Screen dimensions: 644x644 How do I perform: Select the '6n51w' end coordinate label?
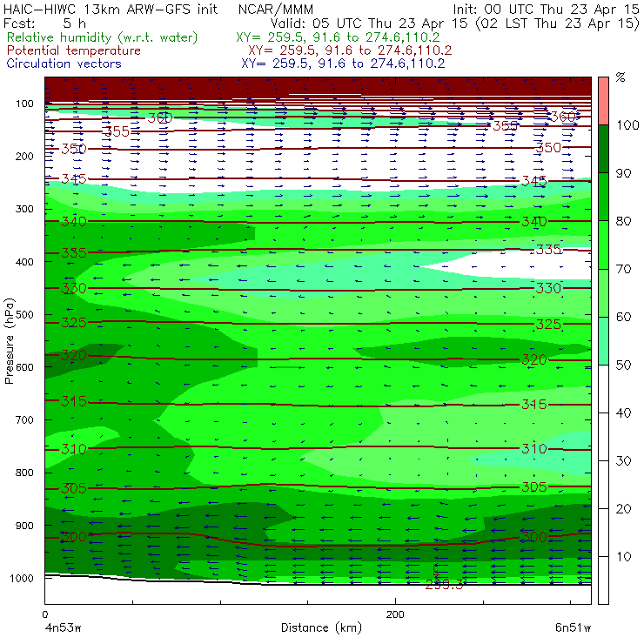point(574,628)
